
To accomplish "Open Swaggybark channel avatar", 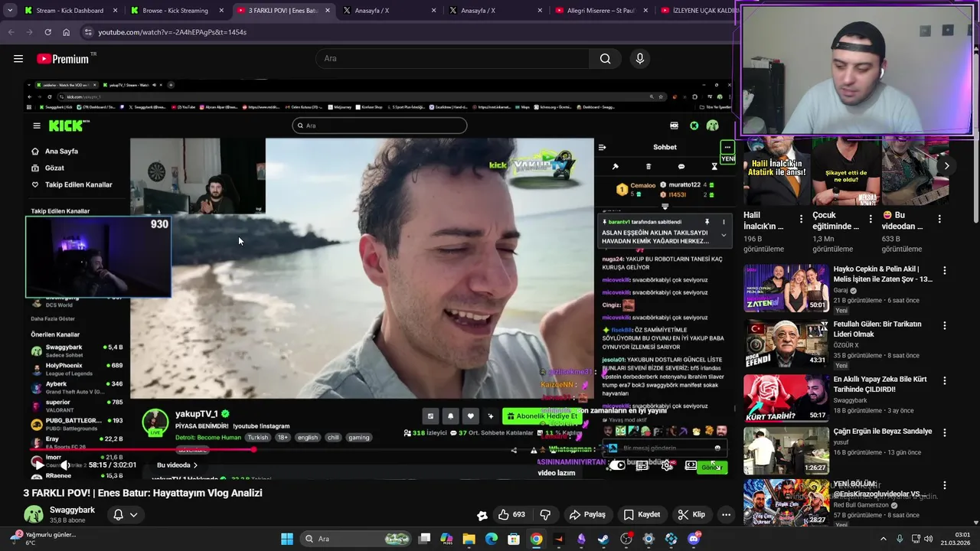I will point(33,514).
